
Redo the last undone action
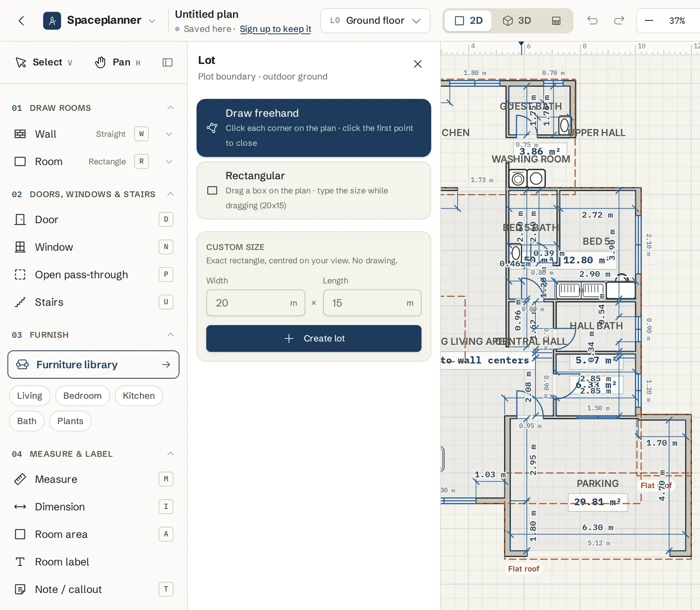click(x=619, y=20)
